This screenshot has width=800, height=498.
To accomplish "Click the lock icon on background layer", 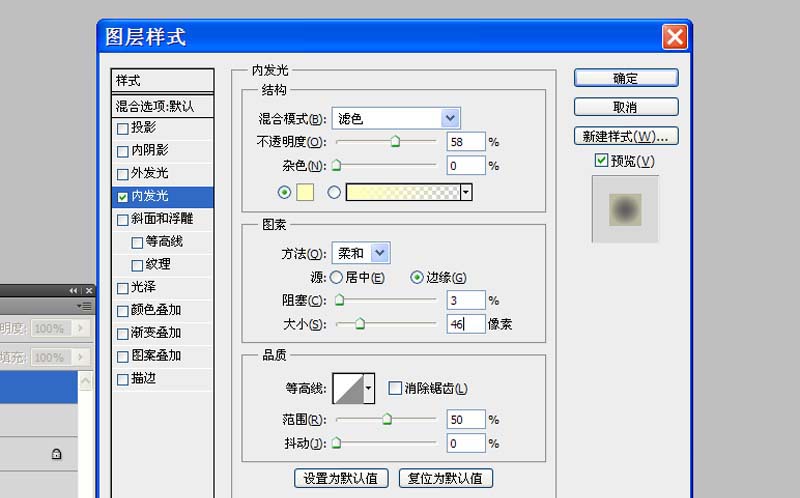I will 56,454.
